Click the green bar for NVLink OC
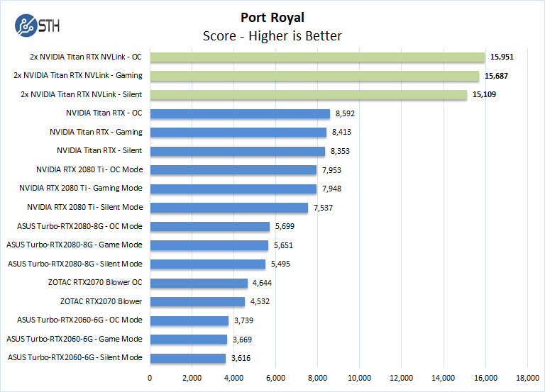Viewport: 545px width, 392px height. click(317, 57)
